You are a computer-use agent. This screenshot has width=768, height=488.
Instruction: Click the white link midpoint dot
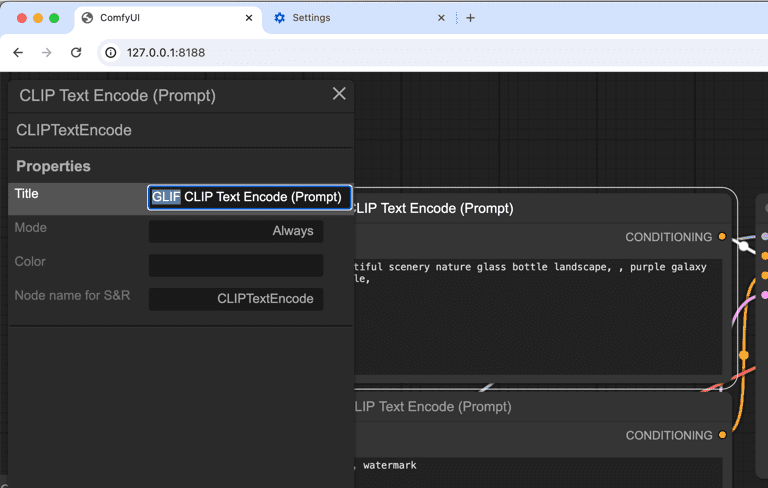click(x=744, y=246)
